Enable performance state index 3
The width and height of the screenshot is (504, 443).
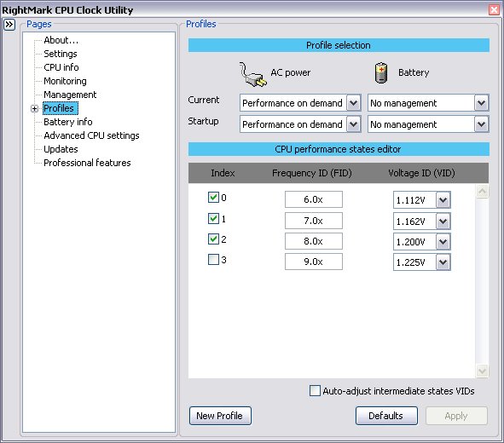[x=213, y=259]
